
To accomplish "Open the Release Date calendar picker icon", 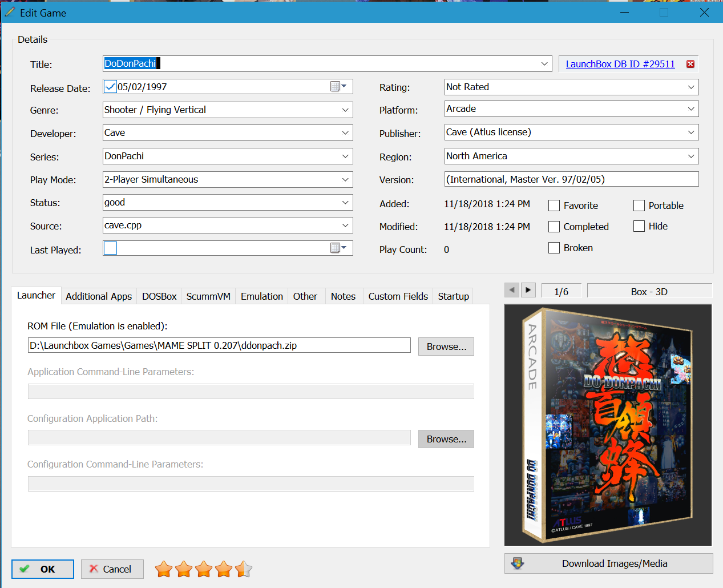I will tap(338, 86).
